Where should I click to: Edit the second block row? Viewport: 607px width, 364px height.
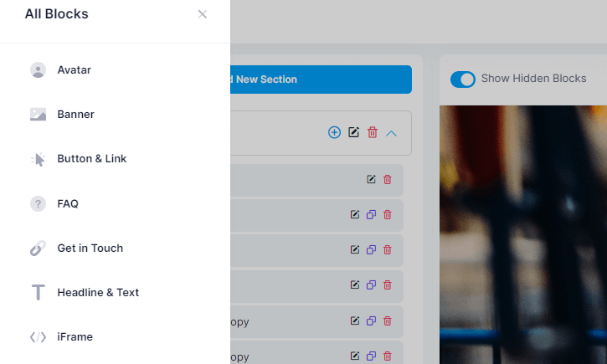pyautogui.click(x=355, y=214)
